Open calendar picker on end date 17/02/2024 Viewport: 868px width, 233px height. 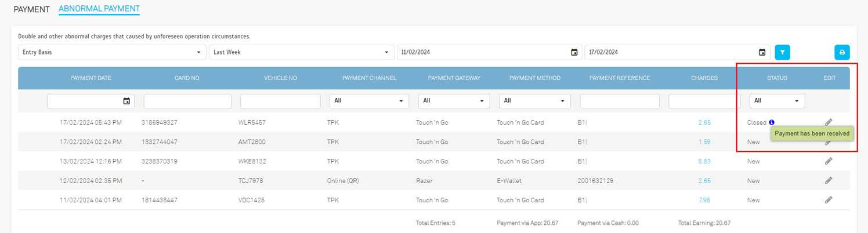click(762, 52)
